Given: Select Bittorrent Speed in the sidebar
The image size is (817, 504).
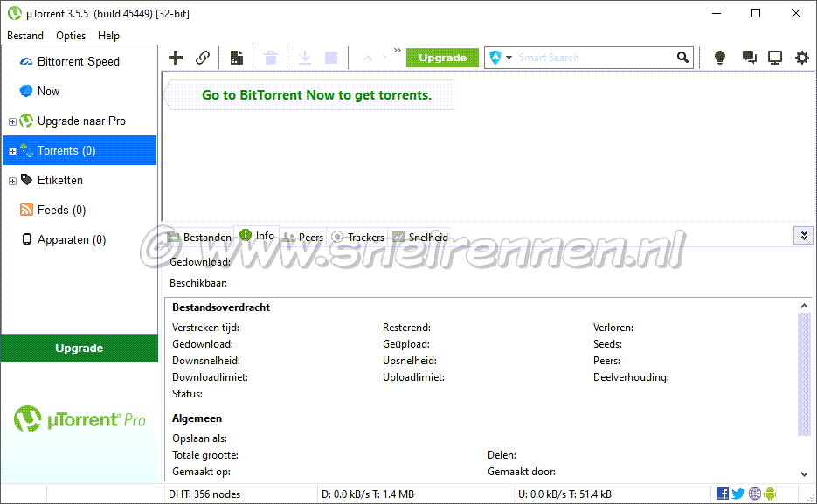Looking at the screenshot, I should point(79,61).
